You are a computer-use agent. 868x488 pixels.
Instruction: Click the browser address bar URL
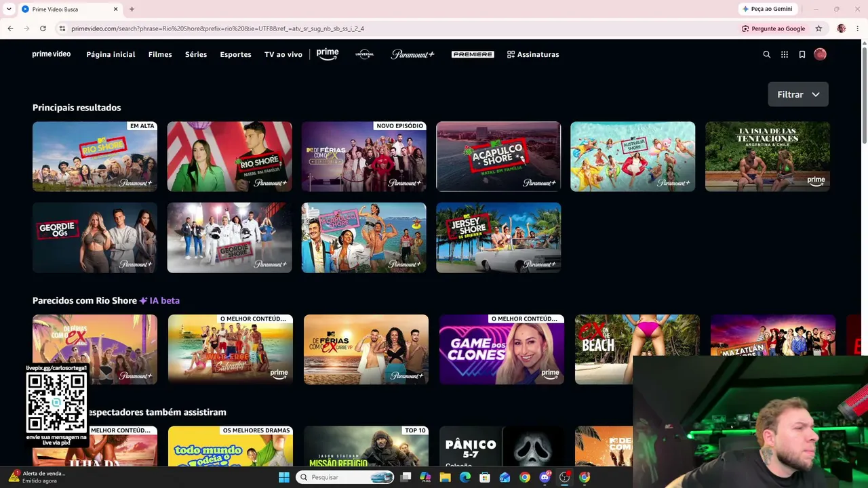tap(218, 28)
